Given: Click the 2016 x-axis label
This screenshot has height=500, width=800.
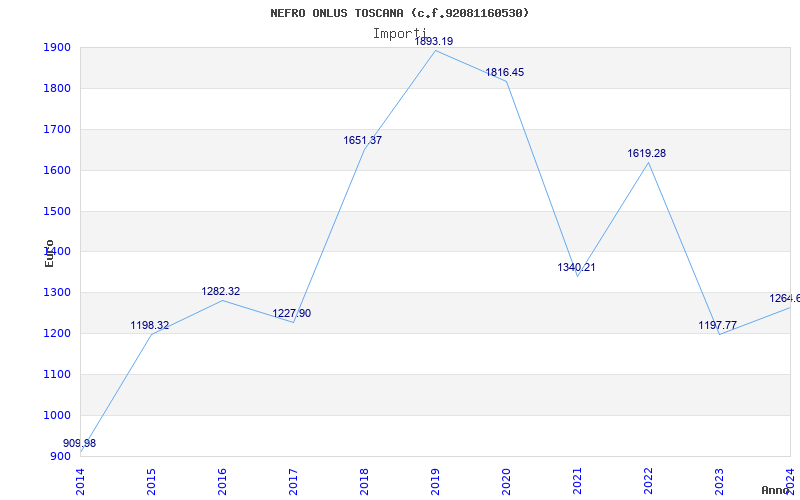Looking at the screenshot, I should point(222,482).
